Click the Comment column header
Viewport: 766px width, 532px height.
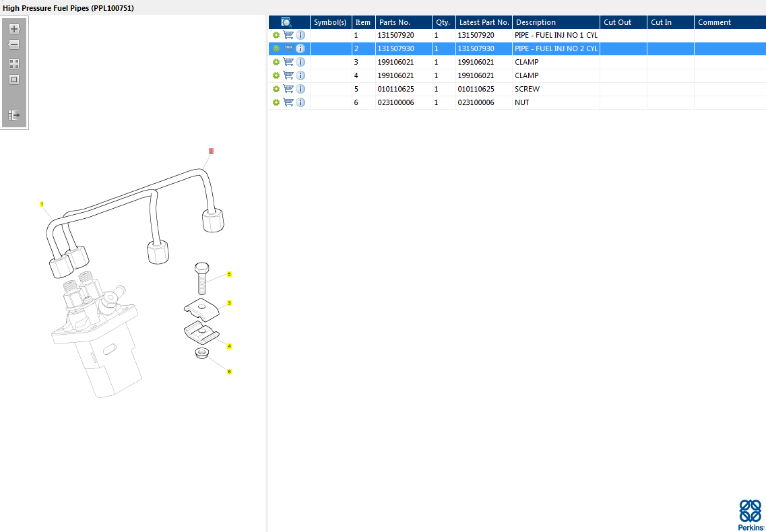730,22
